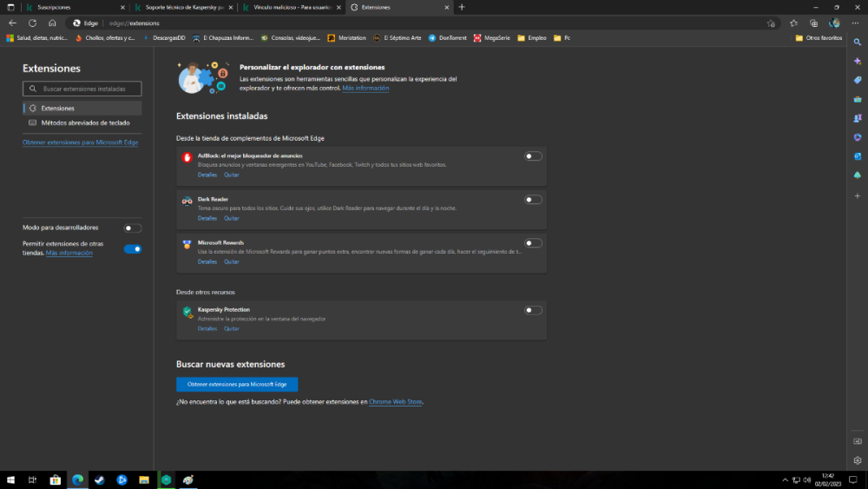868x489 pixels.
Task: Open Task View on the taskbar
Action: tap(33, 480)
